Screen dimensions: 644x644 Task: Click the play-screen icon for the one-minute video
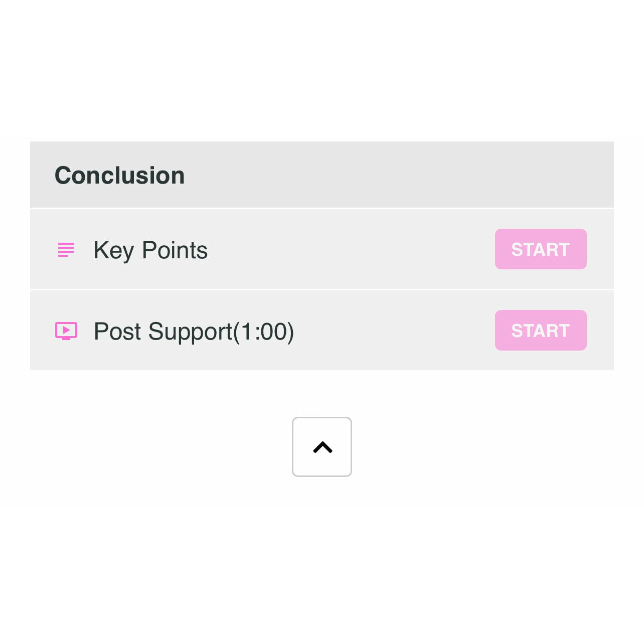(x=66, y=331)
